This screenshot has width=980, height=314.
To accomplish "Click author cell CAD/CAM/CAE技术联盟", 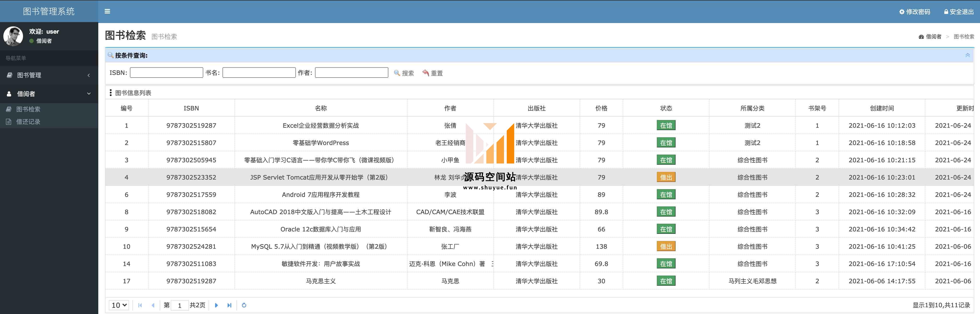I will pos(450,212).
